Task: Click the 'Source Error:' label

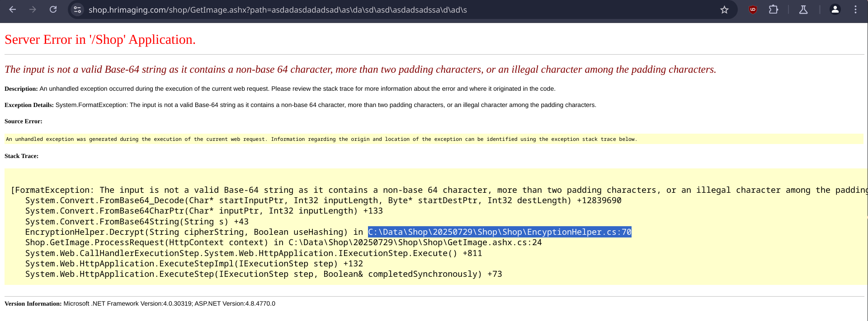Action: pyautogui.click(x=24, y=121)
